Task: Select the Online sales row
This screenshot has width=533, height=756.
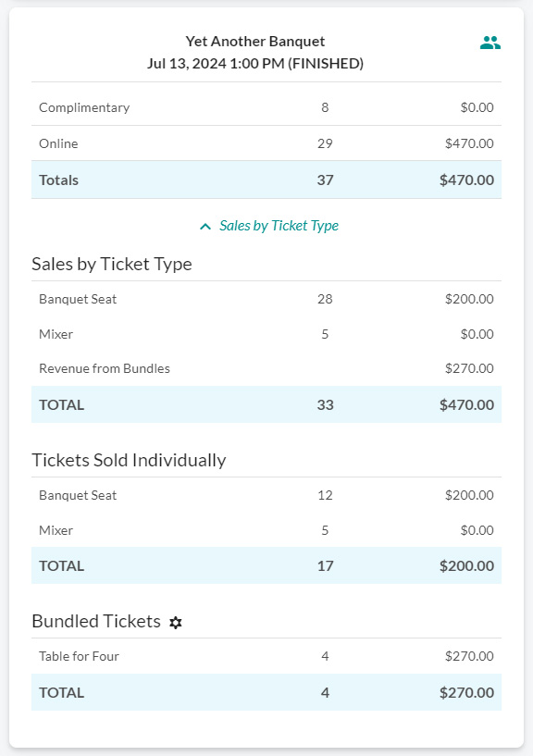Action: (266, 143)
